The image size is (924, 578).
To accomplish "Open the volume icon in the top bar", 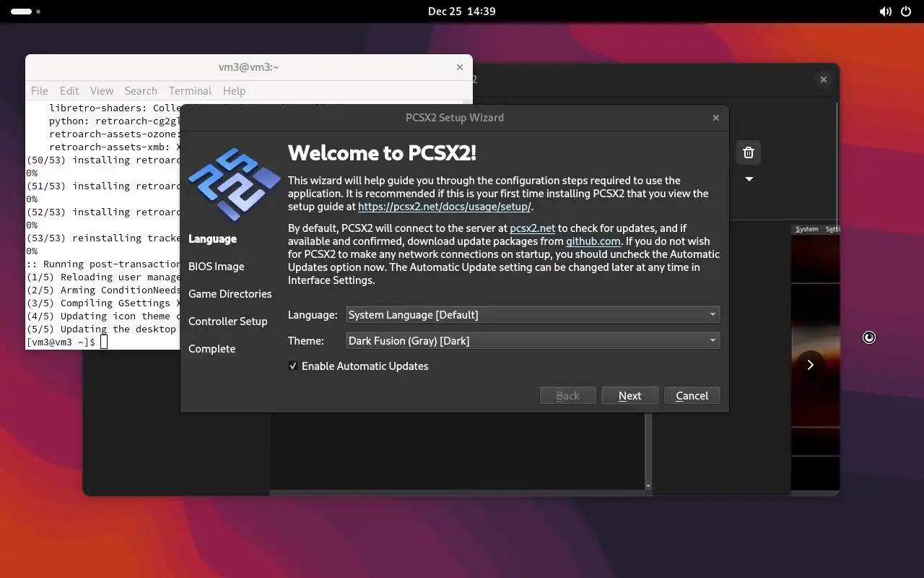I will (885, 12).
